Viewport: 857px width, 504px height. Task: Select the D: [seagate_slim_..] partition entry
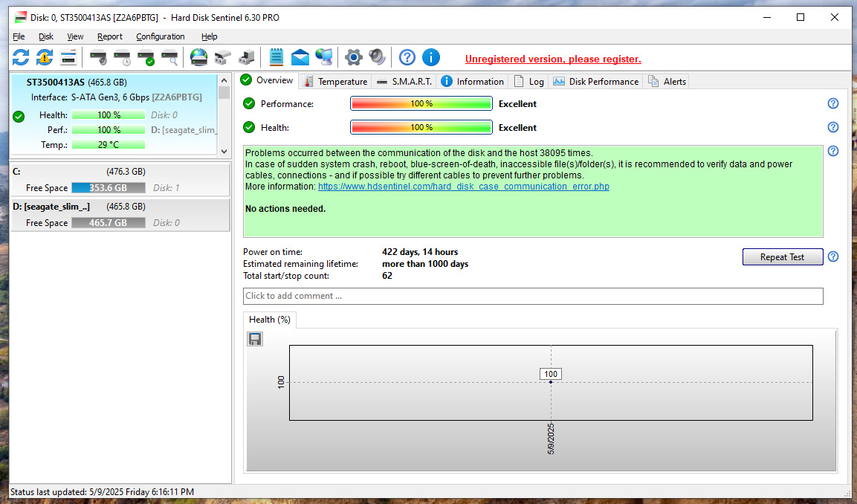[x=120, y=215]
